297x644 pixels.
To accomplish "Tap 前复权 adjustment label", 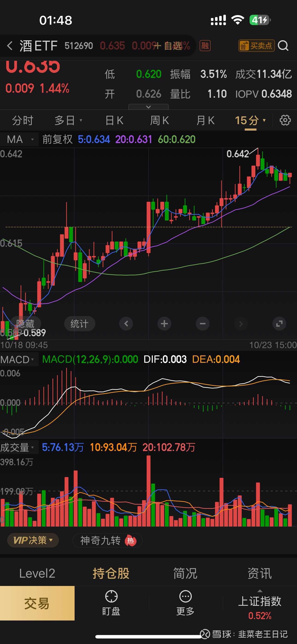I will tap(57, 139).
